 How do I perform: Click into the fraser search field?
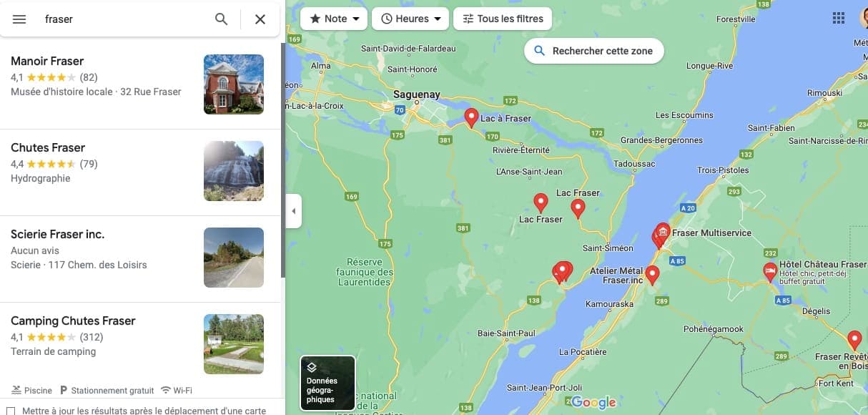point(122,19)
